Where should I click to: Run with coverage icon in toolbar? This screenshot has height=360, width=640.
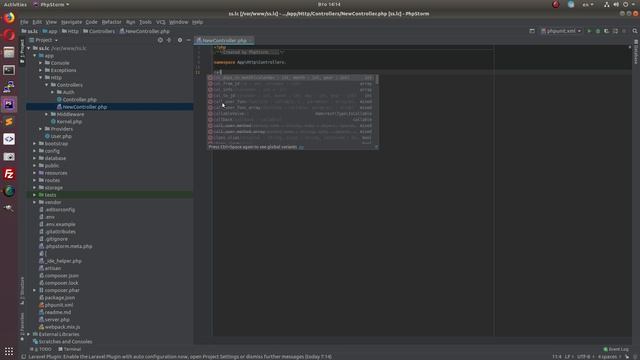pos(607,31)
